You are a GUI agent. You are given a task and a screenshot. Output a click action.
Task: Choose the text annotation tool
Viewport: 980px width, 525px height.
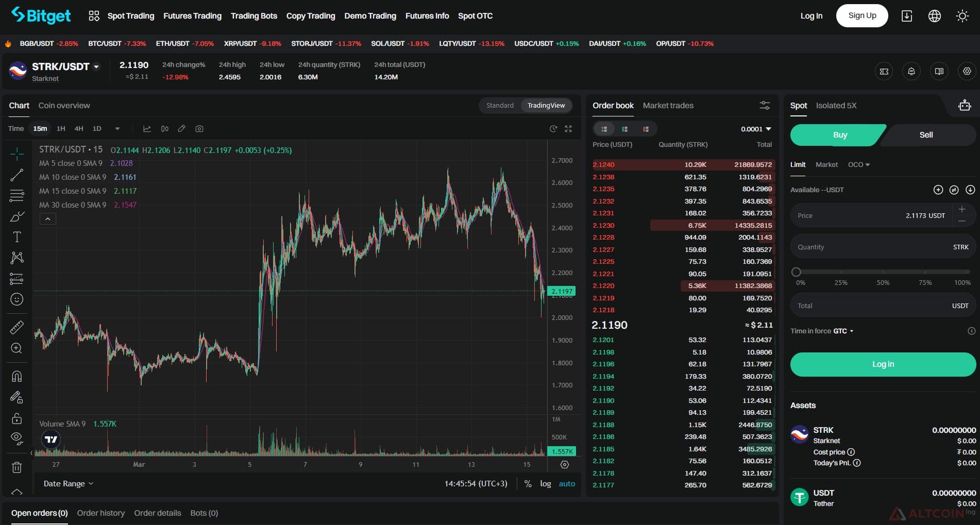16,237
